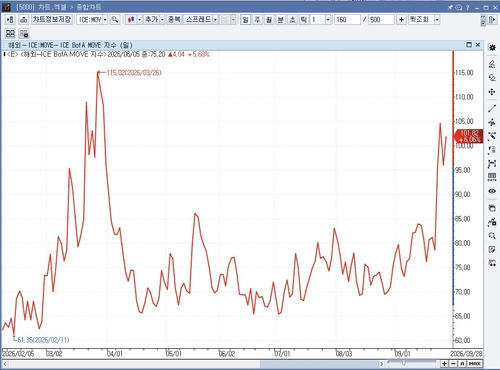Select the minute (분) period toggle

click(x=281, y=20)
